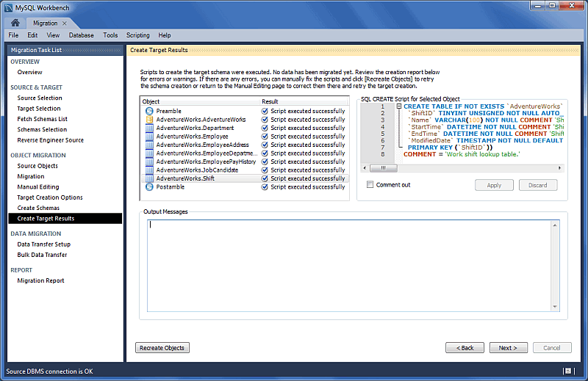This screenshot has height=381, width=588.
Task: Click the success checkmark in Preamble row
Action: pos(265,111)
